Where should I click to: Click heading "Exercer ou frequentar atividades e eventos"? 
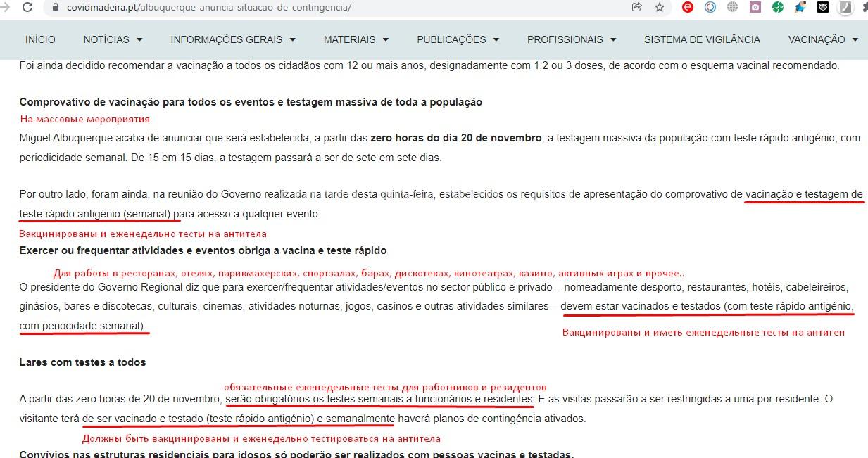(x=203, y=250)
